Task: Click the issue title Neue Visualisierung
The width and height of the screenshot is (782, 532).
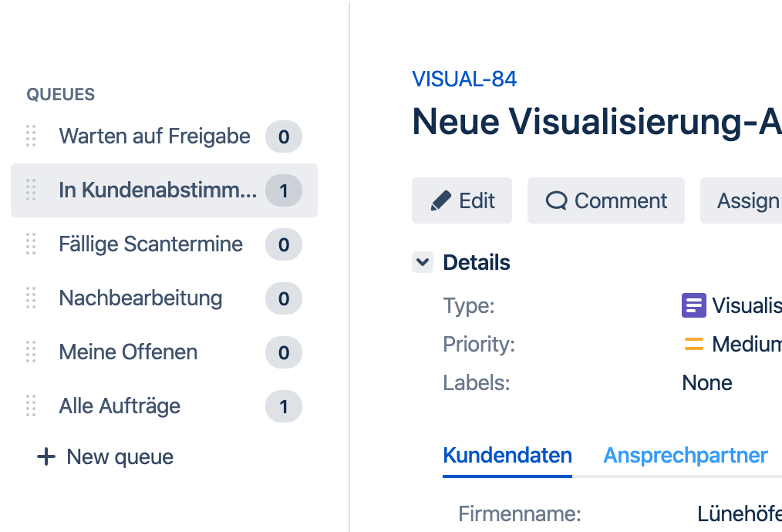Action: (596, 122)
